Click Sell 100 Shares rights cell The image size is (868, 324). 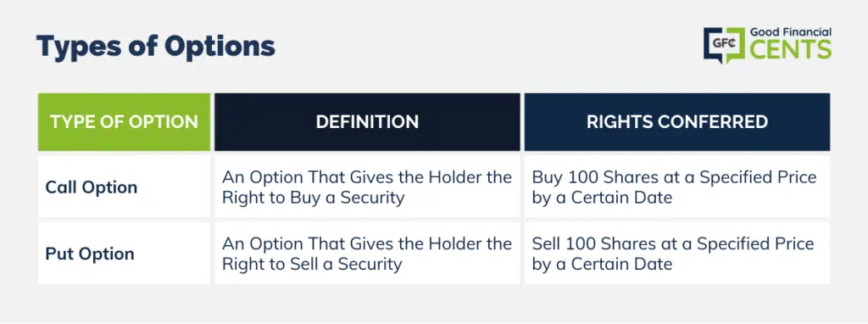point(677,253)
